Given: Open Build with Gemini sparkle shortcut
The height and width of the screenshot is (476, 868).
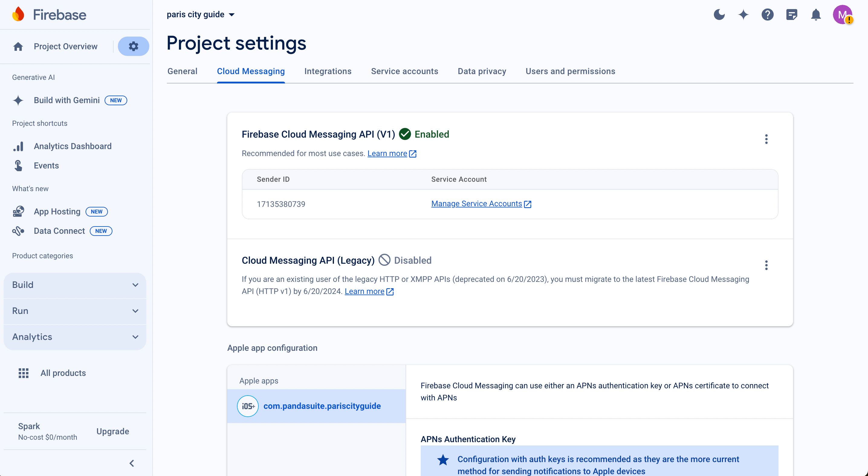Looking at the screenshot, I should [18, 100].
